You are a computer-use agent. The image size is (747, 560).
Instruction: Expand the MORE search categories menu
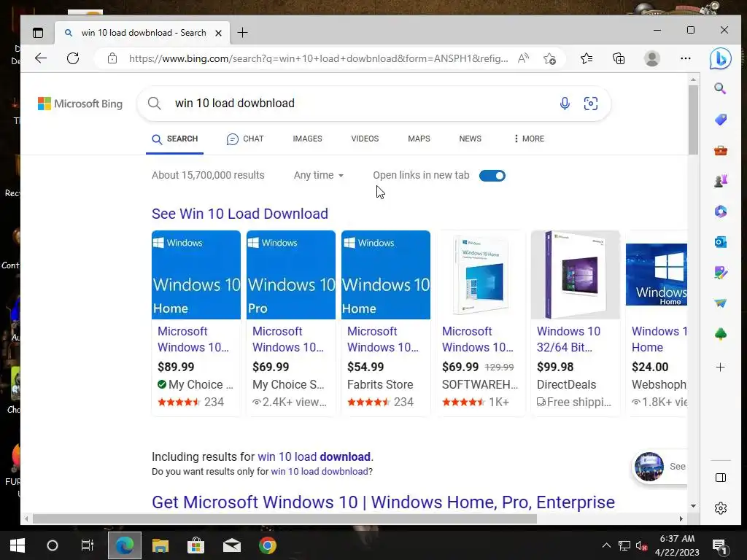coord(529,139)
